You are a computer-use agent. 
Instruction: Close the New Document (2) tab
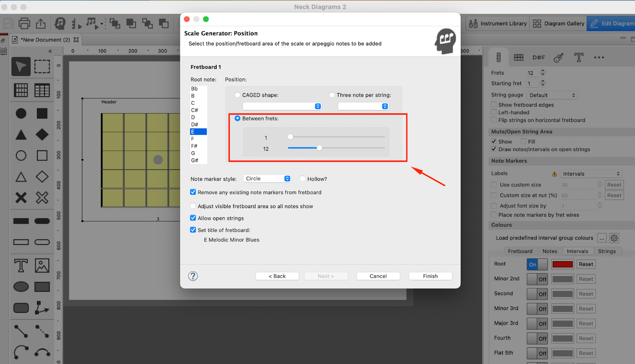(x=76, y=40)
